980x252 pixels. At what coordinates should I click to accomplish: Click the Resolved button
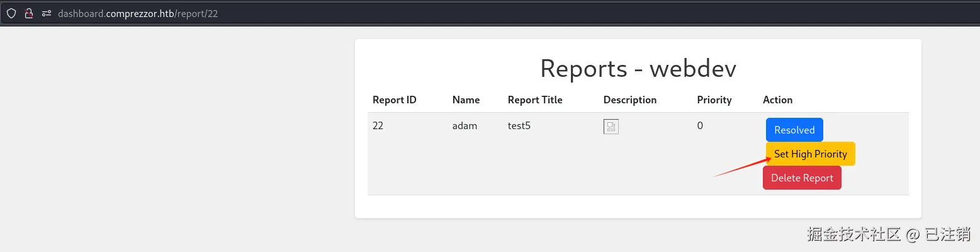point(794,130)
